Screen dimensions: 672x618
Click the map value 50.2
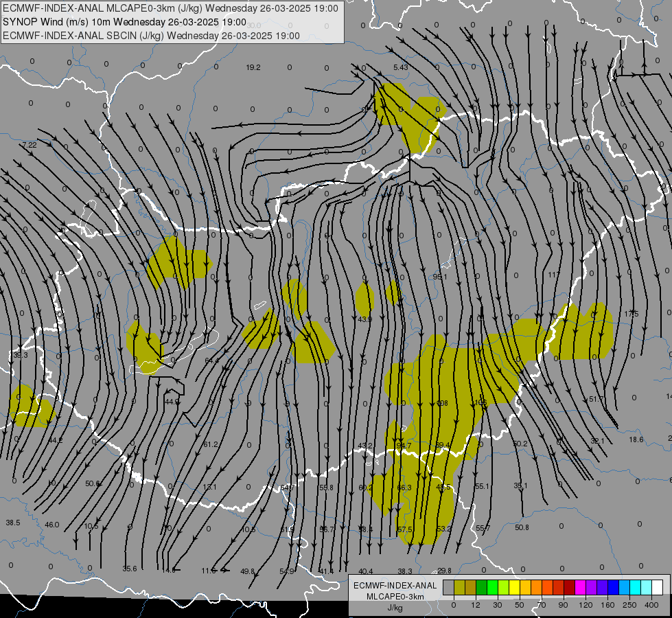coord(520,444)
